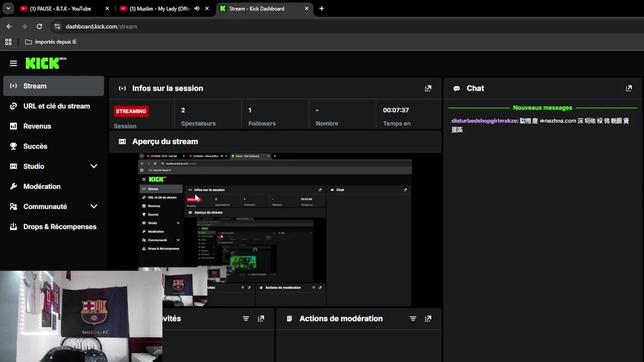Click the link icon beside URL et clé
Viewport: 644px width, 362px height.
tap(14, 106)
